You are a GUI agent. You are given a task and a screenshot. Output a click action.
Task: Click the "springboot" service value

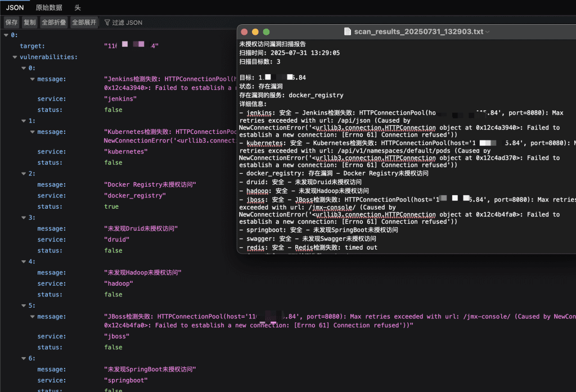pos(125,380)
